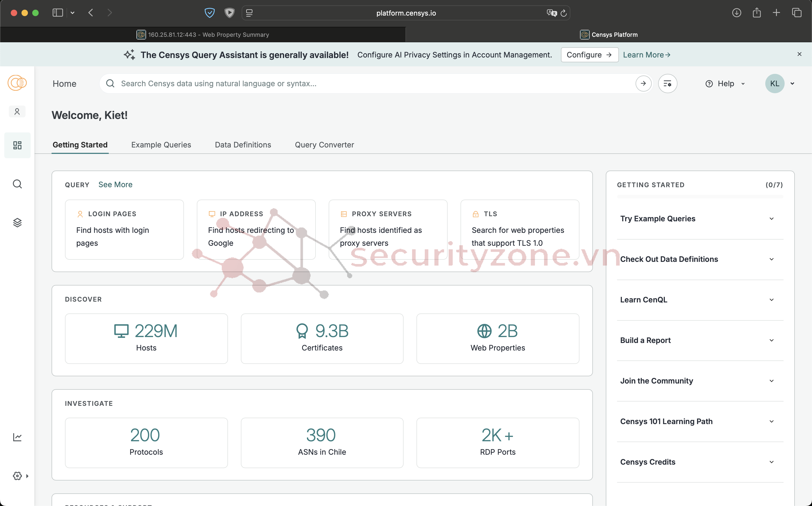Open the layers stack icon in sidebar
Image resolution: width=812 pixels, height=506 pixels.
click(x=17, y=223)
